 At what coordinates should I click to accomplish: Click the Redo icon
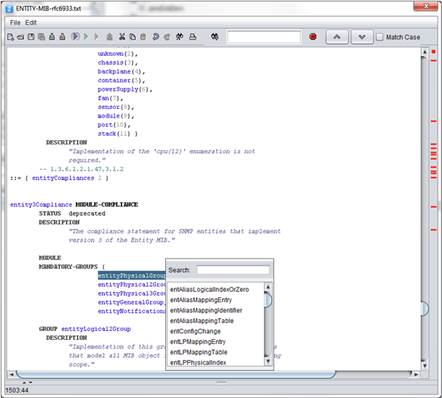[167, 37]
